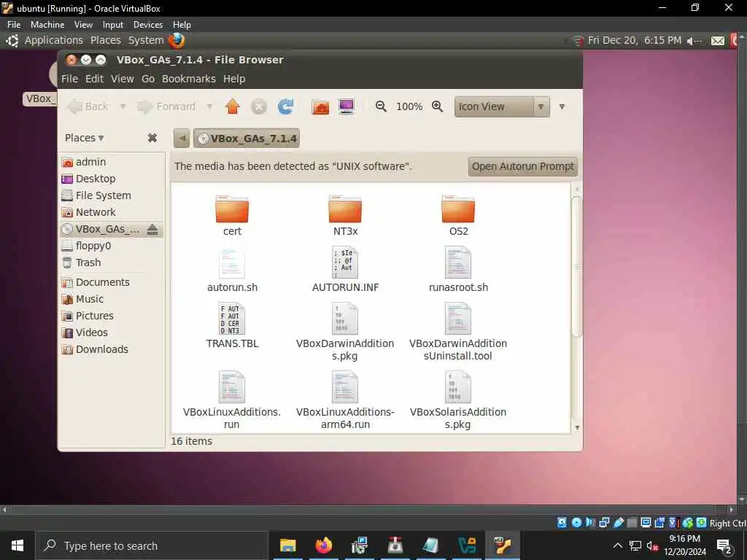Eject the VBox_GAs disc in sidebar
Screen dimensions: 747x560
152,230
